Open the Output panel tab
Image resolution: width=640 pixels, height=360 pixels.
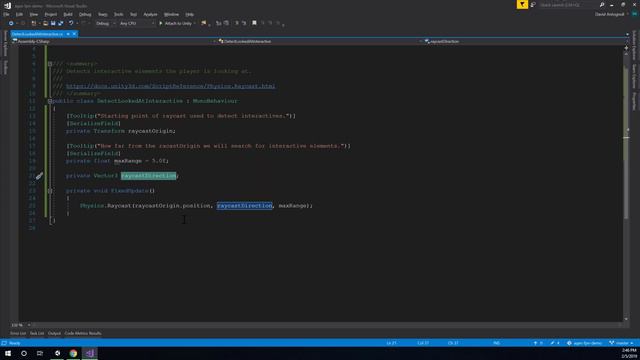point(54,333)
